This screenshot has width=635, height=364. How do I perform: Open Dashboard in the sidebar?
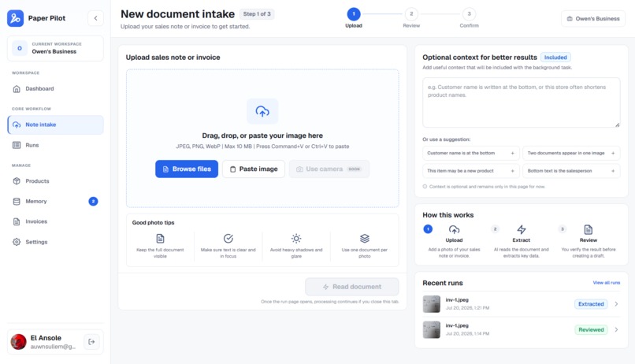click(x=55, y=89)
